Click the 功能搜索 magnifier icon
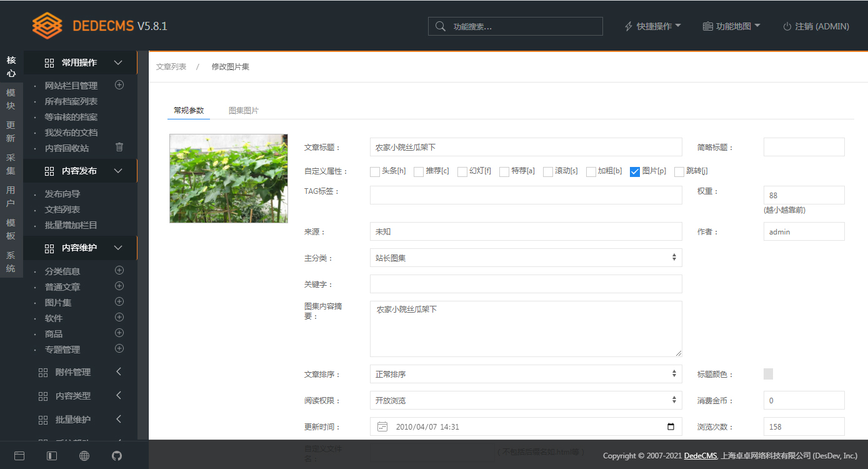 point(440,26)
